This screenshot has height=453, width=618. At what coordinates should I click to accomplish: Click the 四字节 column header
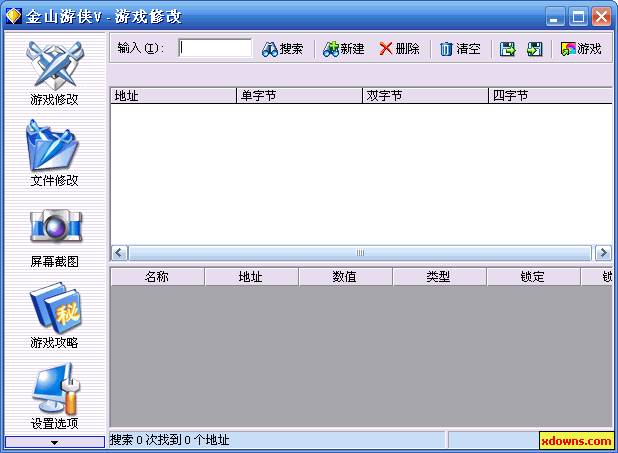pyautogui.click(x=550, y=96)
